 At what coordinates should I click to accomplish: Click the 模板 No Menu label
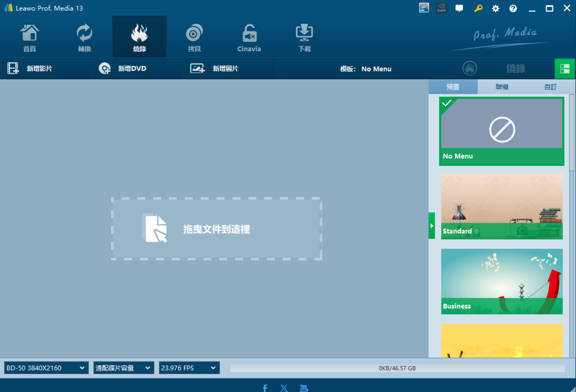pos(366,69)
